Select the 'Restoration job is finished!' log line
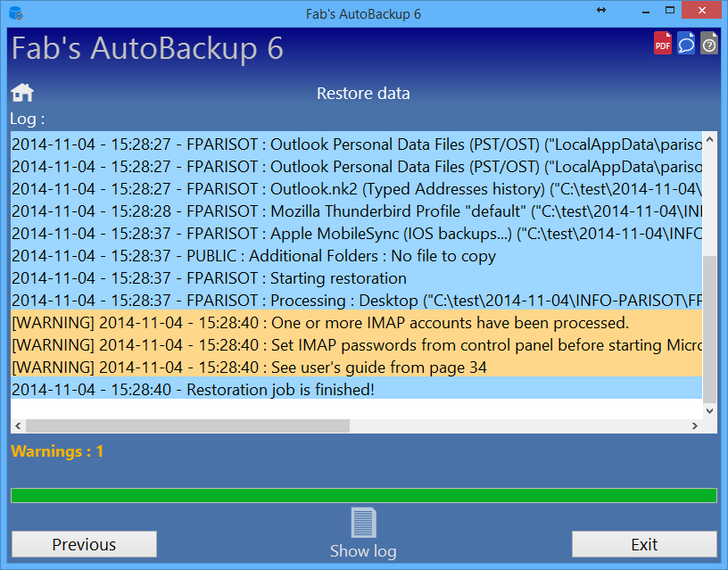The height and width of the screenshot is (570, 728). (x=193, y=389)
